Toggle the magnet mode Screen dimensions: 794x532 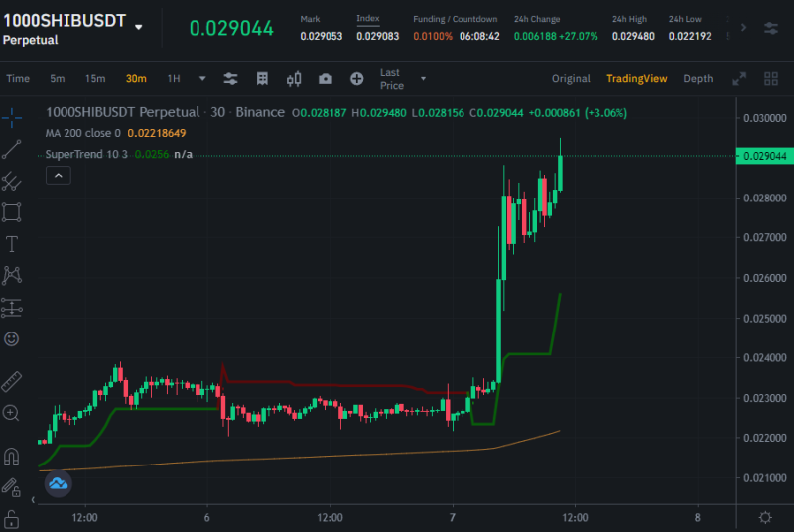tap(11, 457)
